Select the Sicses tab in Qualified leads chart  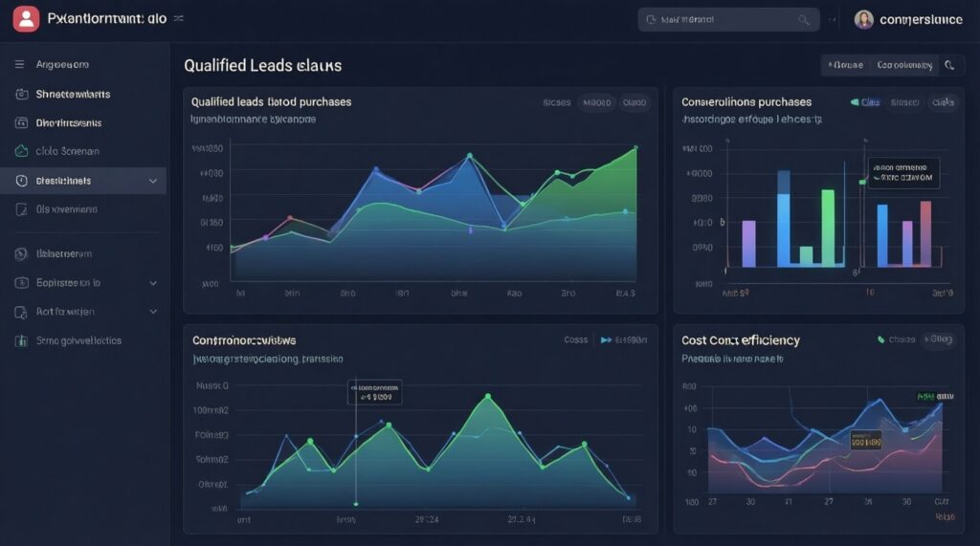coord(557,102)
